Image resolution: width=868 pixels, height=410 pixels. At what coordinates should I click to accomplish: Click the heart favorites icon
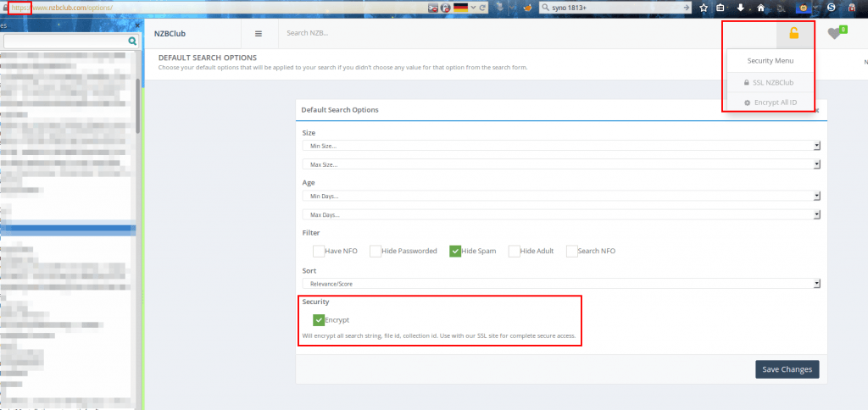pyautogui.click(x=834, y=34)
